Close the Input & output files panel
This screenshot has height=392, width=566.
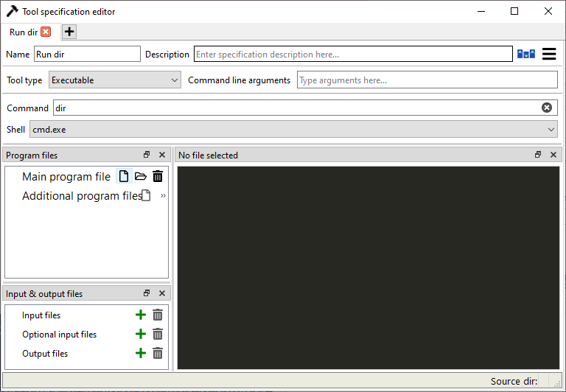[x=162, y=293]
